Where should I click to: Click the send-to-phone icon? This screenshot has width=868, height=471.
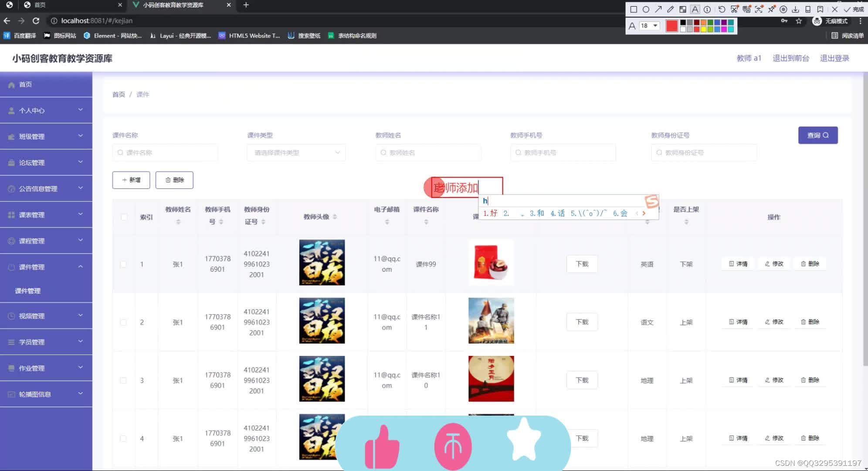coord(808,9)
